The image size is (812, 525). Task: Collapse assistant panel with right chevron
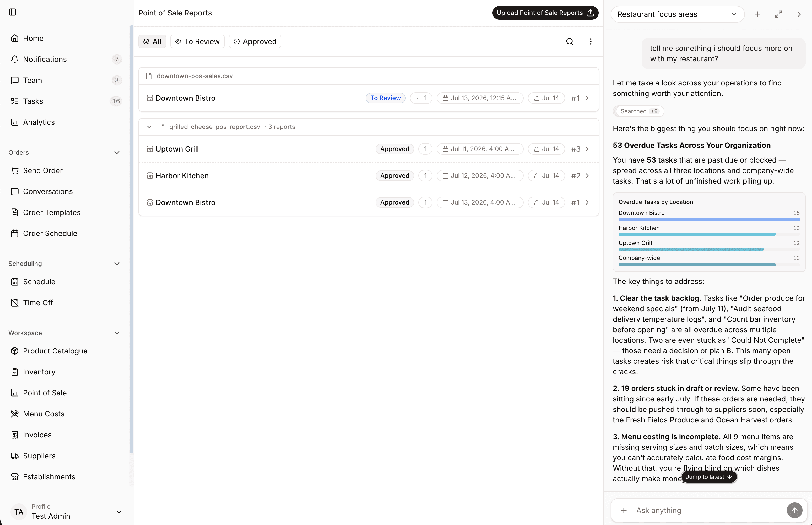[x=799, y=14]
